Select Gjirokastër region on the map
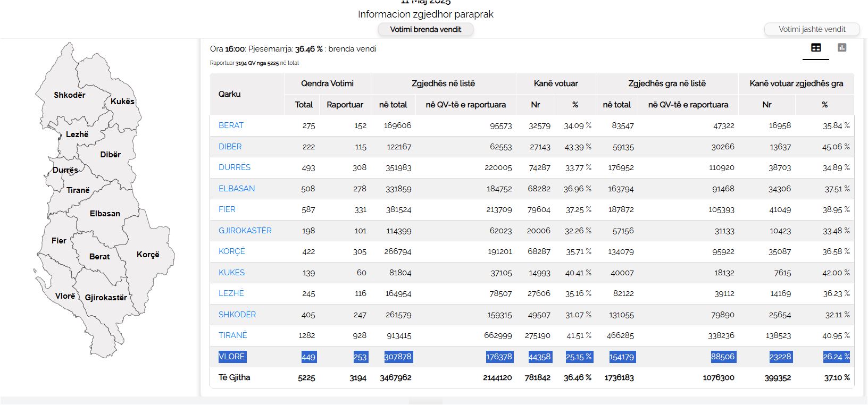The width and height of the screenshot is (868, 405). click(x=106, y=298)
